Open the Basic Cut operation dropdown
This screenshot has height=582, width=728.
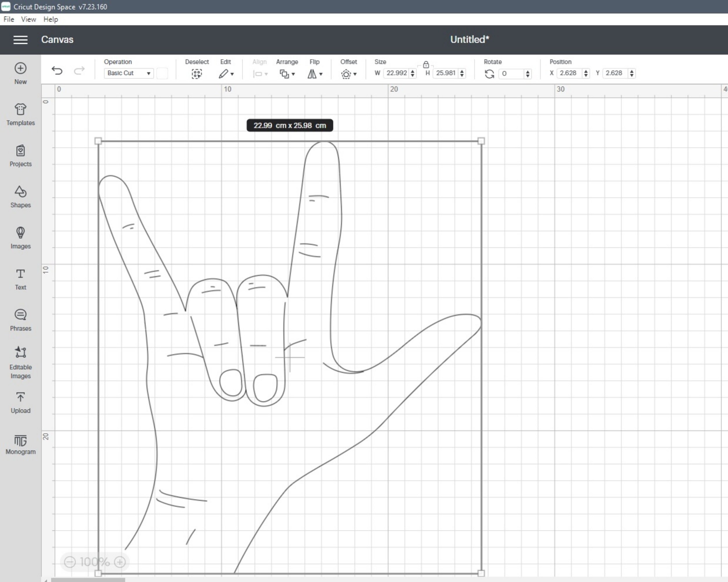click(128, 73)
